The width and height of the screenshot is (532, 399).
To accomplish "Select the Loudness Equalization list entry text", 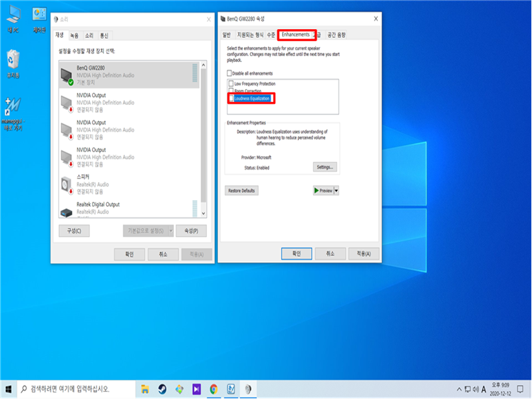I will 252,98.
